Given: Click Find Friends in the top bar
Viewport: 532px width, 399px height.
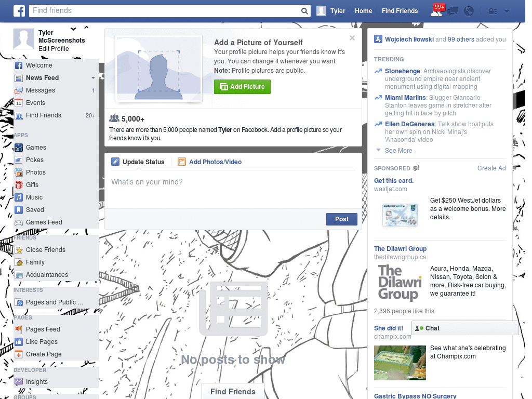Looking at the screenshot, I should click(x=400, y=11).
